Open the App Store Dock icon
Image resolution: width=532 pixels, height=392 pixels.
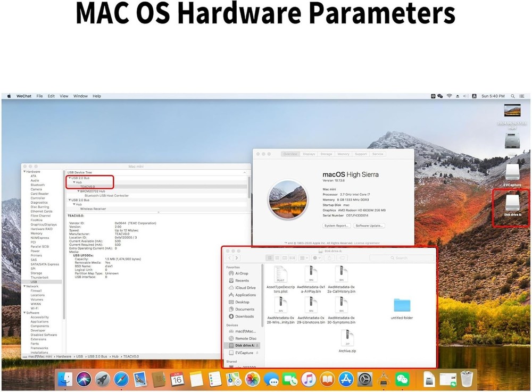coord(346,379)
